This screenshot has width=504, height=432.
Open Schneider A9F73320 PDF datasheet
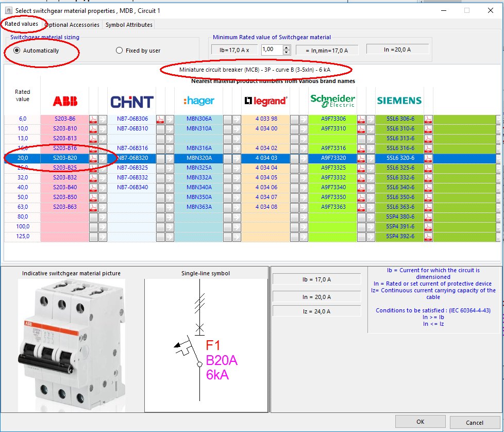pos(361,158)
